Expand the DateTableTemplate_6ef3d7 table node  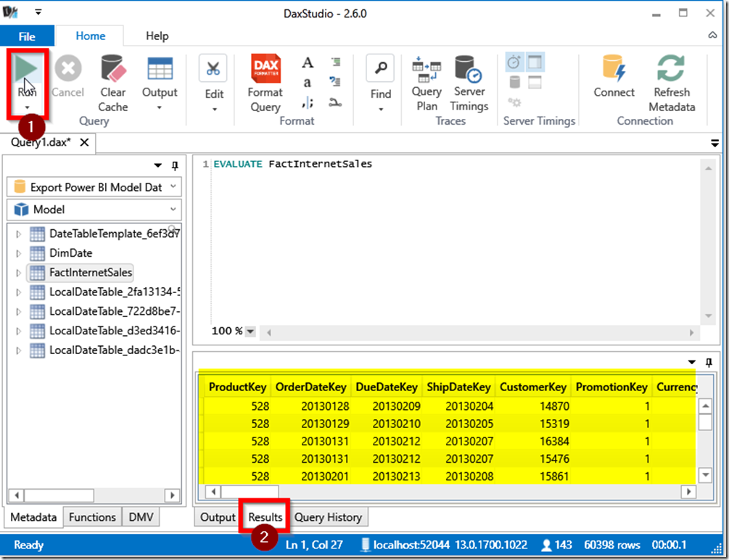[19, 234]
